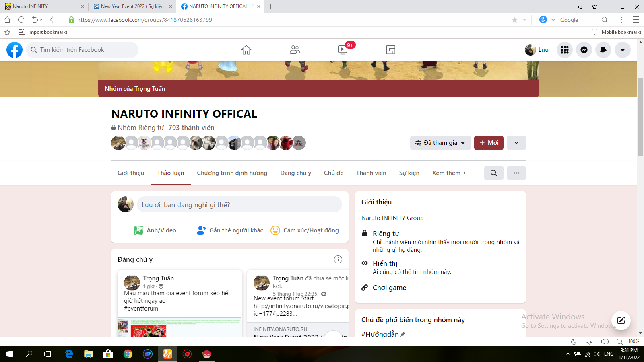Show hidden system tray icons chevron
This screenshot has height=362, width=644.
568,354
